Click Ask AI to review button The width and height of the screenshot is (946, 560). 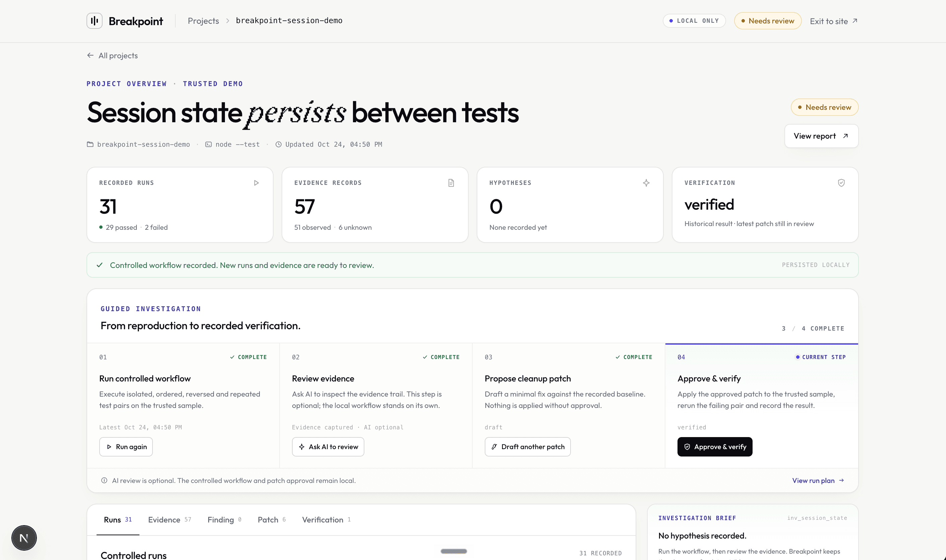click(328, 447)
